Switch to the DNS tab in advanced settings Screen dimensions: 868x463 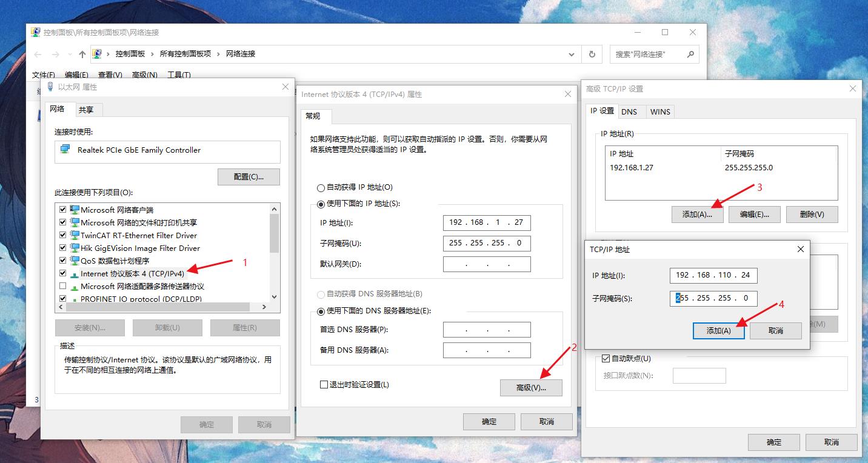coord(629,112)
